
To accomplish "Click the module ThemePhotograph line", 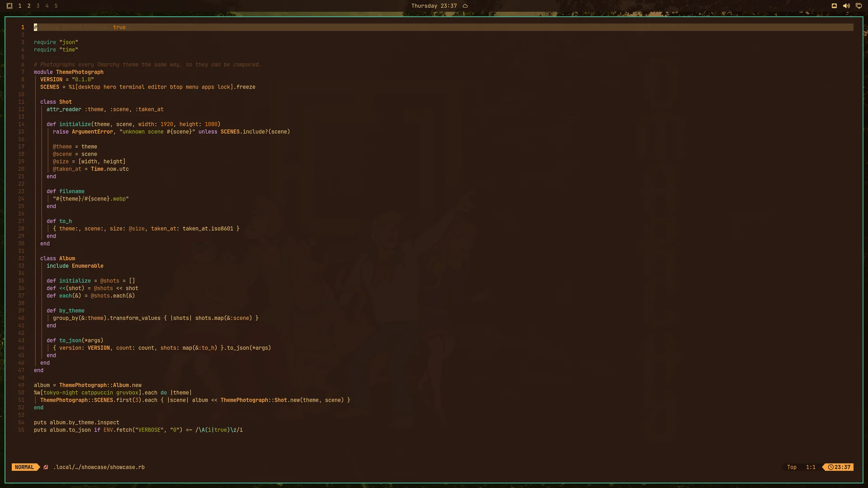I will 69,72.
